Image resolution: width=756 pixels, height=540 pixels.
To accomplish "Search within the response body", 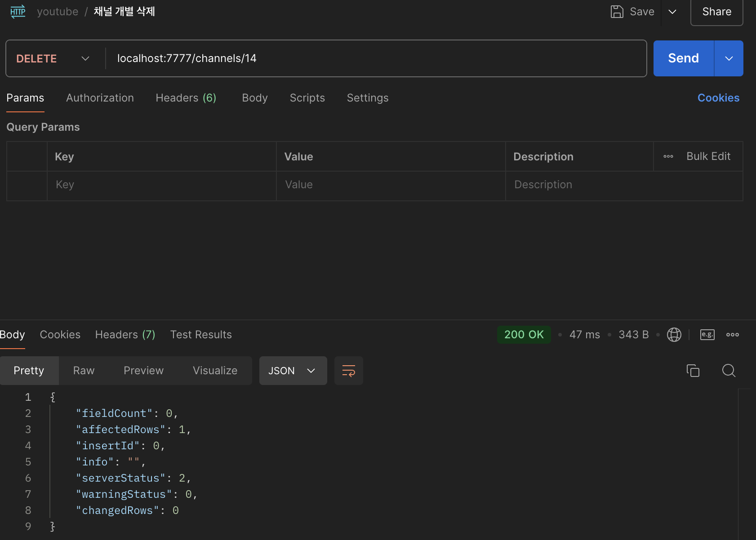I will pyautogui.click(x=729, y=371).
